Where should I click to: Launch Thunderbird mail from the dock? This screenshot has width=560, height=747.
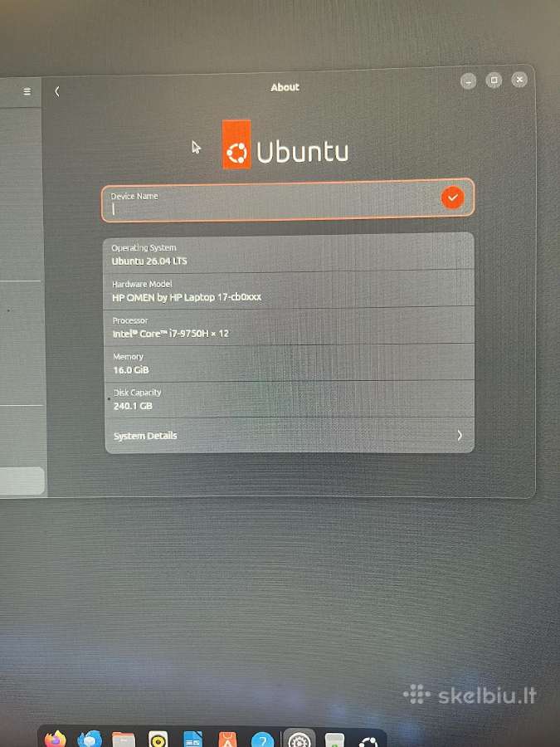[x=90, y=739]
